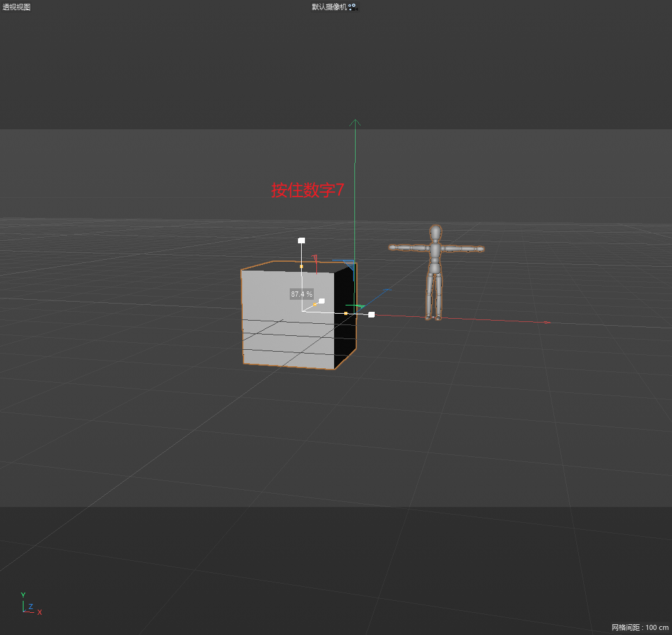Click the rightmost white square scale handle
Screen dimensions: 672x635
pyautogui.click(x=372, y=314)
